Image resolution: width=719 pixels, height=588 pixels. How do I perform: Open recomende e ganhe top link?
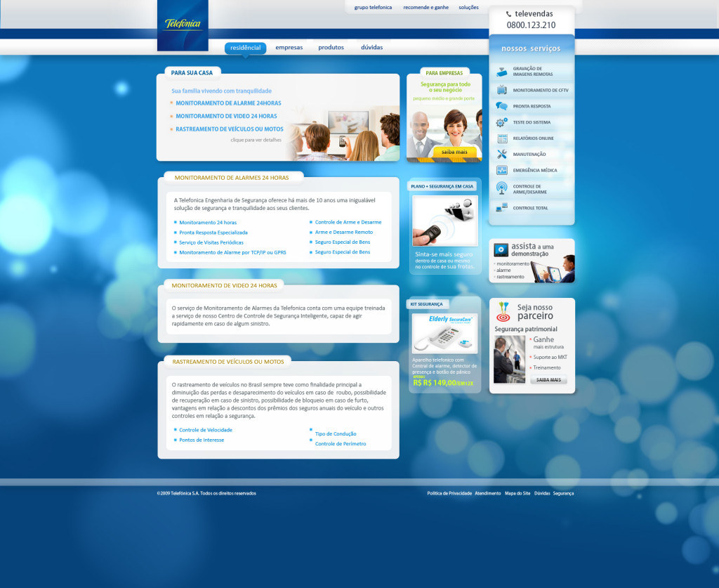click(x=426, y=7)
